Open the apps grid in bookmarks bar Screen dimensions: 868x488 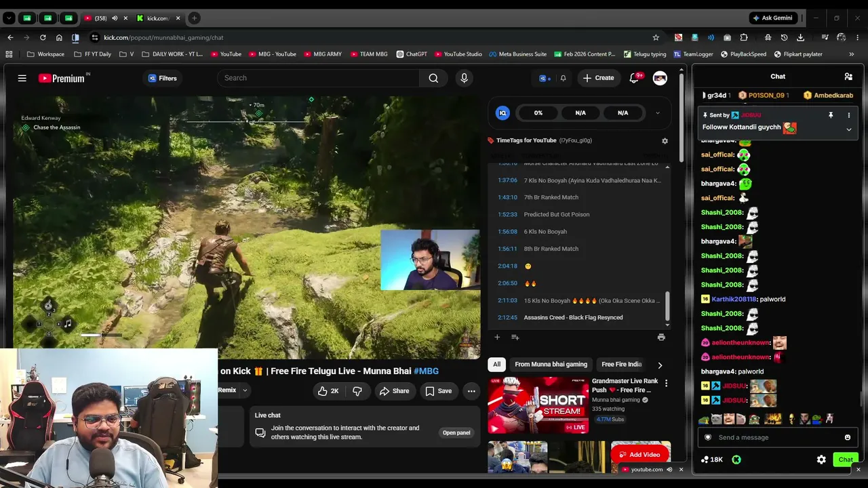pos(9,54)
